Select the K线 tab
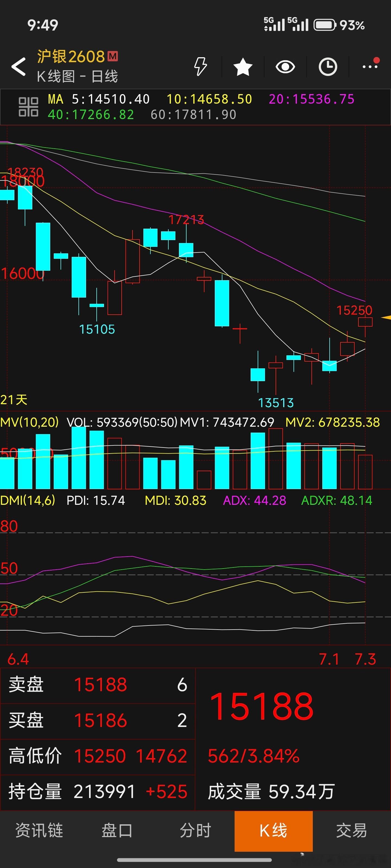Viewport: 391px width, 868px height. click(x=274, y=831)
